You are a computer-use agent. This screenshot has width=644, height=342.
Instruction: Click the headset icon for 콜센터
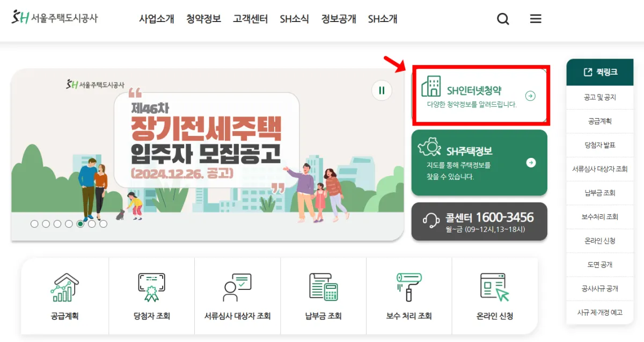point(431,221)
